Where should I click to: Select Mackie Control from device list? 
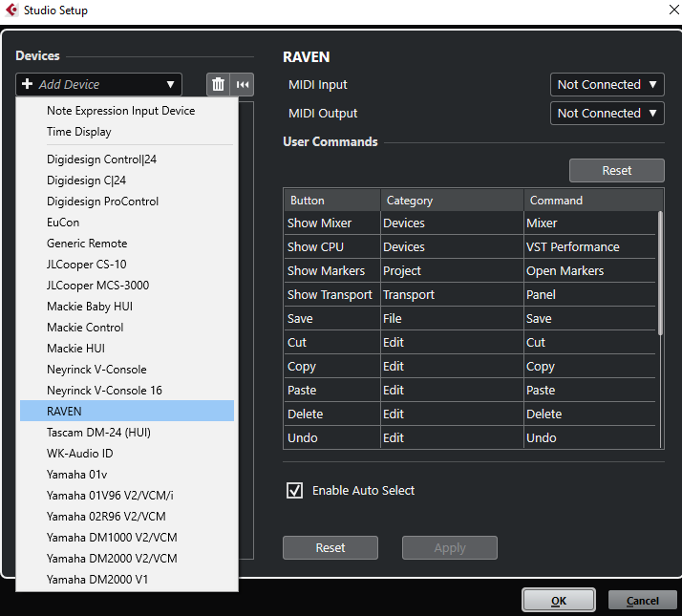(85, 327)
